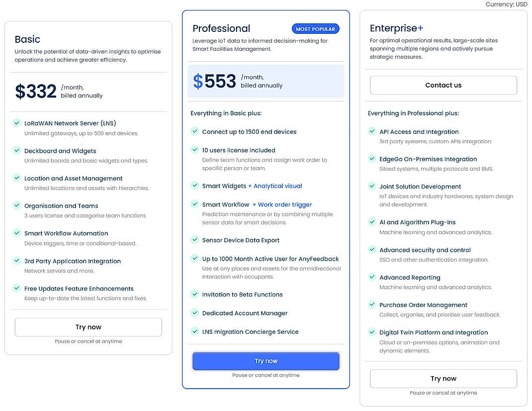Click the MOST POPULAR badge
Image resolution: width=532 pixels, height=411 pixels.
pos(315,28)
